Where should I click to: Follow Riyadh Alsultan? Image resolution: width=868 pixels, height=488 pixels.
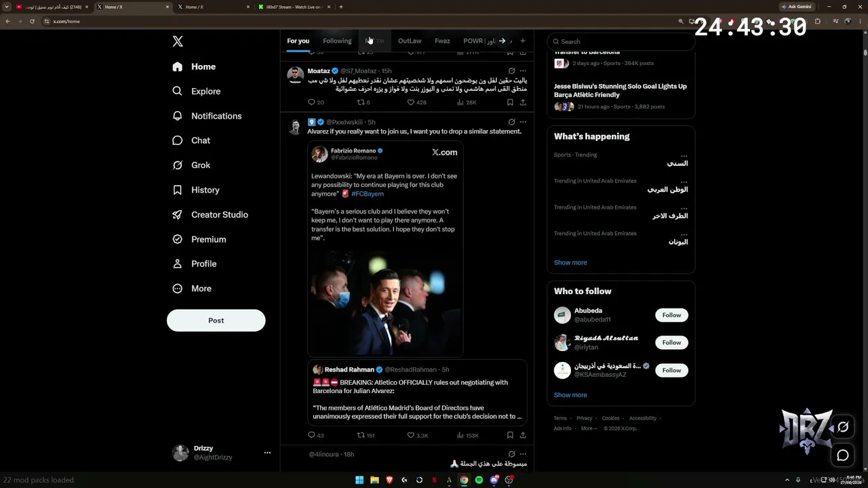click(x=671, y=342)
